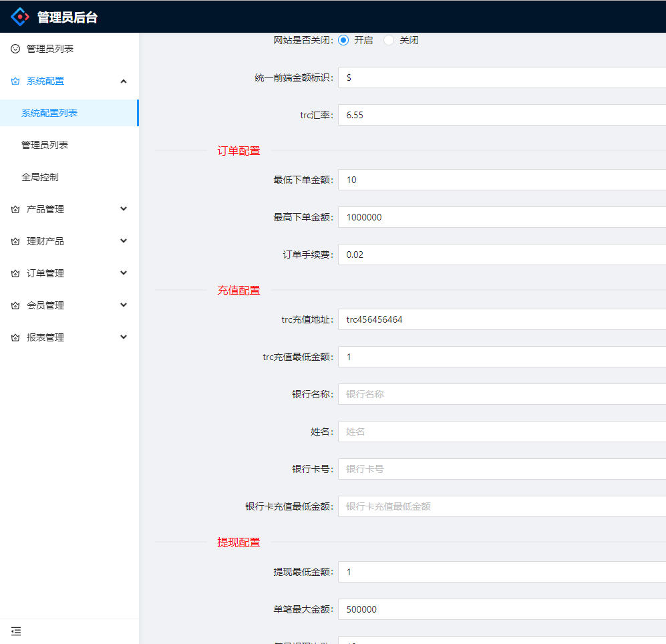666x644 pixels.
Task: Focus the 银行名称 input field
Action: click(x=501, y=394)
